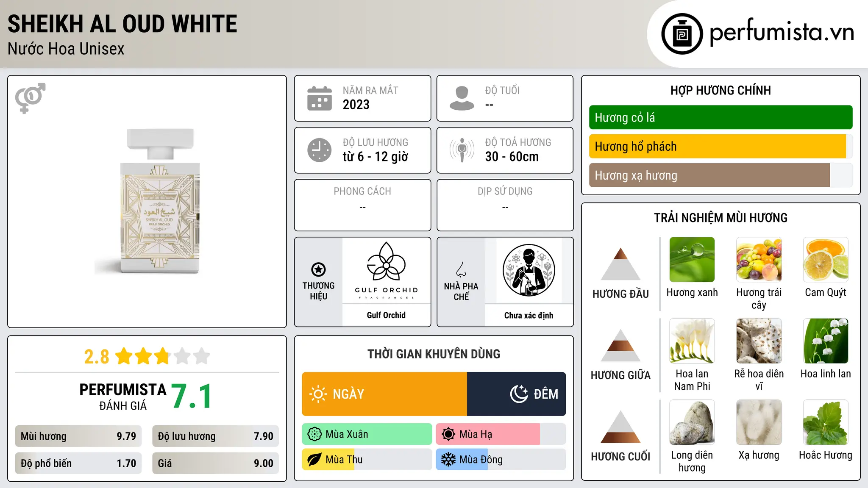
Task: Click the brown Hương xạ hương accord bar
Action: (x=709, y=175)
